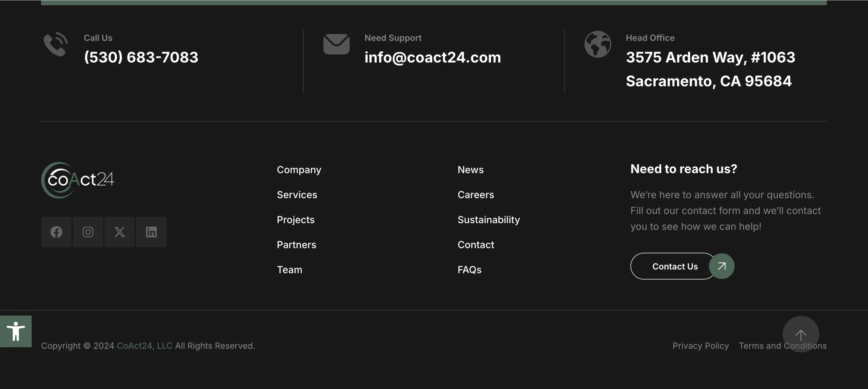Click the scroll-to-top arrow button
The width and height of the screenshot is (868, 389).
click(801, 334)
